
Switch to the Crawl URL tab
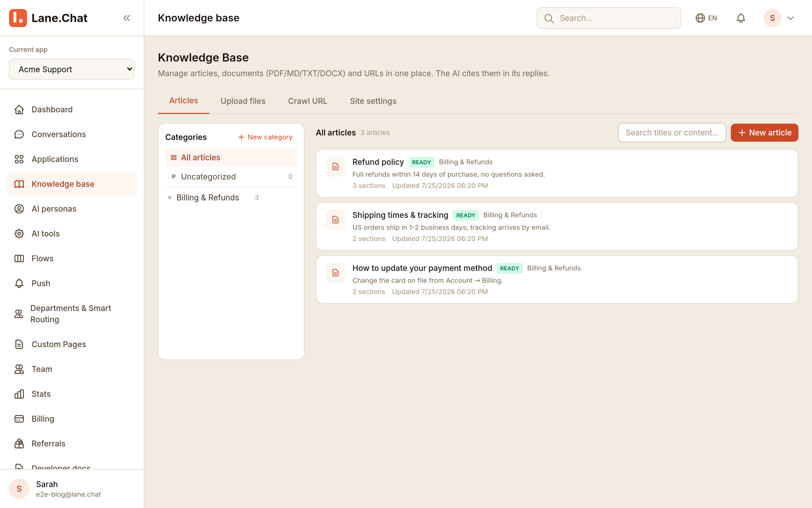click(307, 101)
